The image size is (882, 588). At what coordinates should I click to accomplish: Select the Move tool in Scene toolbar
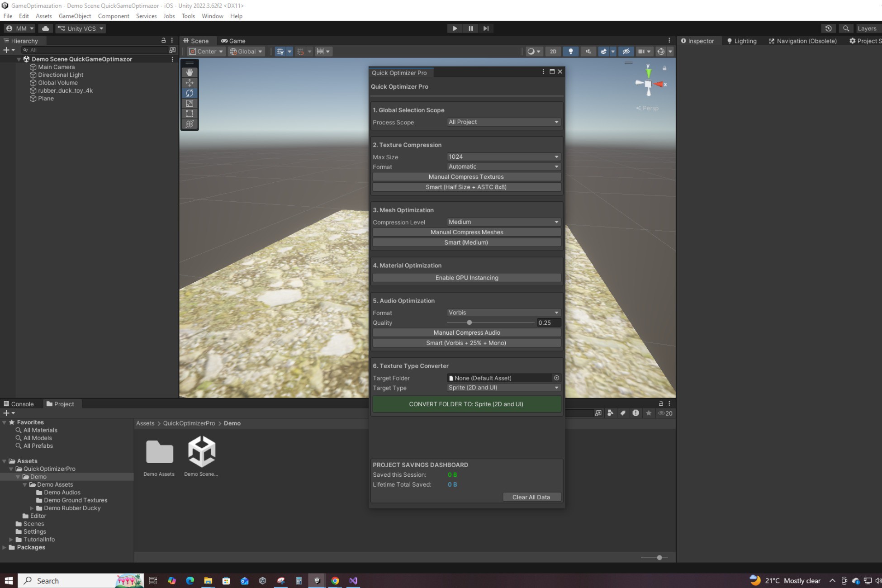(190, 83)
